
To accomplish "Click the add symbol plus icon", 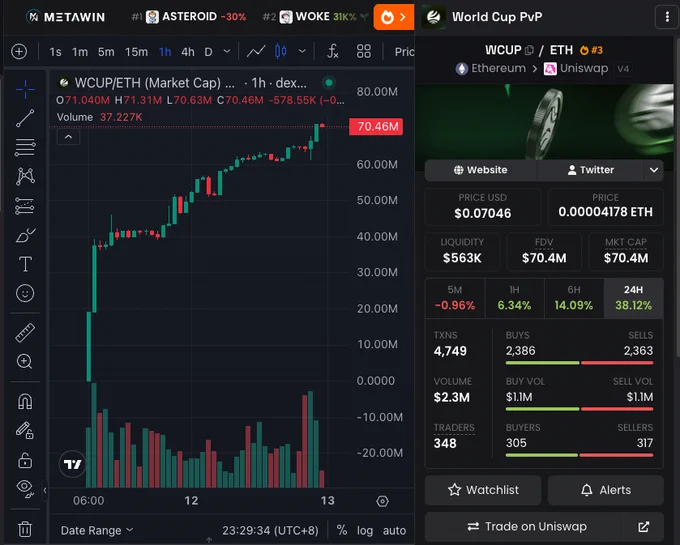I will point(19,52).
